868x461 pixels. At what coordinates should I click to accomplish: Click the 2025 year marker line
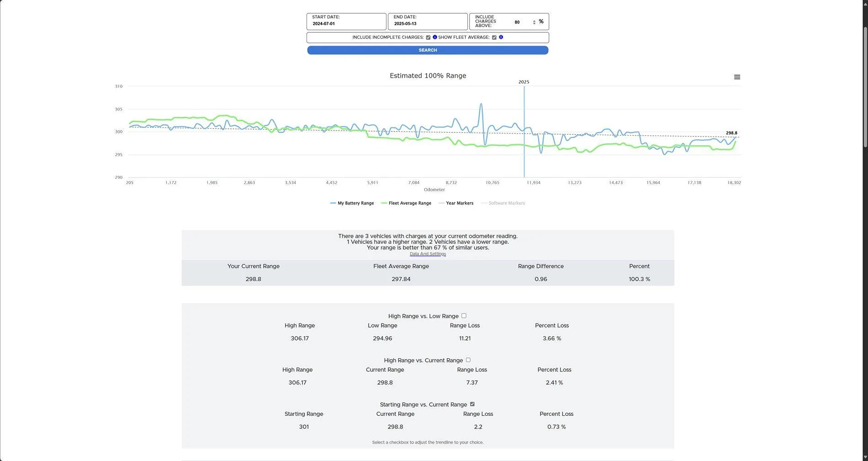tap(524, 132)
